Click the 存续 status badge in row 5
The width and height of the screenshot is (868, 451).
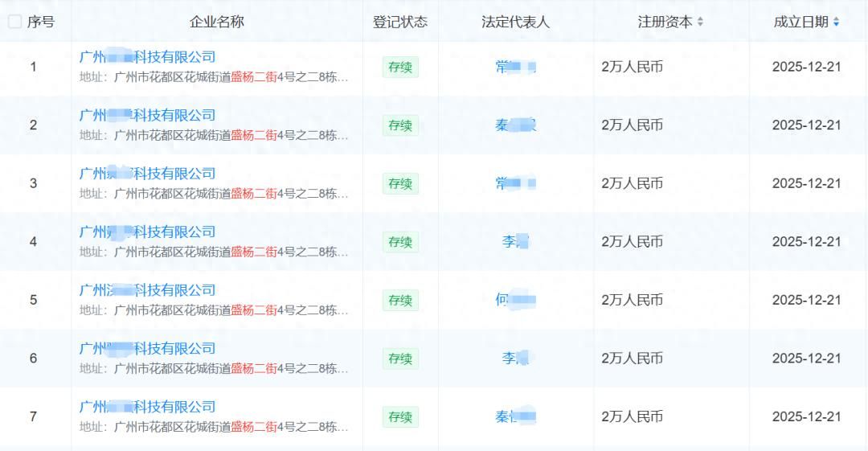pos(400,301)
